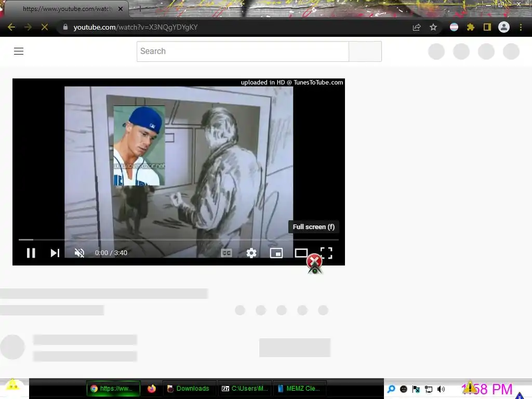532x399 pixels.
Task: View site info via the lock icon
Action: pos(65,27)
